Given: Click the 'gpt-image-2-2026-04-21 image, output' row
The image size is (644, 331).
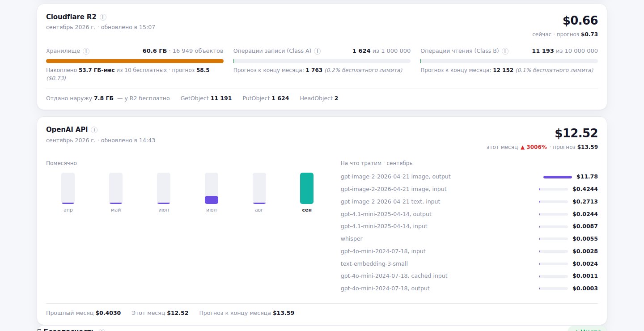Looking at the screenshot, I should pos(469,177).
